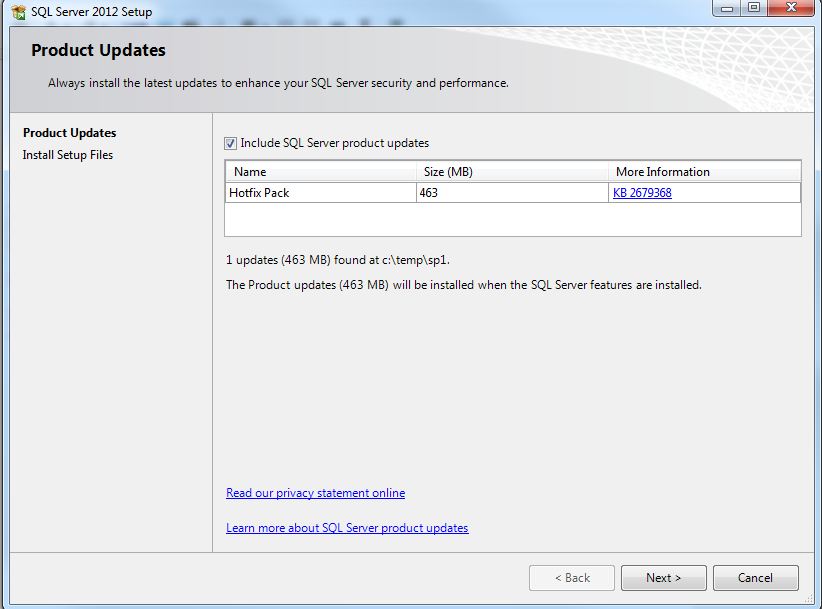Viewport: 822px width, 609px height.
Task: Click the '1 updates (463 MB) found' text
Action: (338, 260)
